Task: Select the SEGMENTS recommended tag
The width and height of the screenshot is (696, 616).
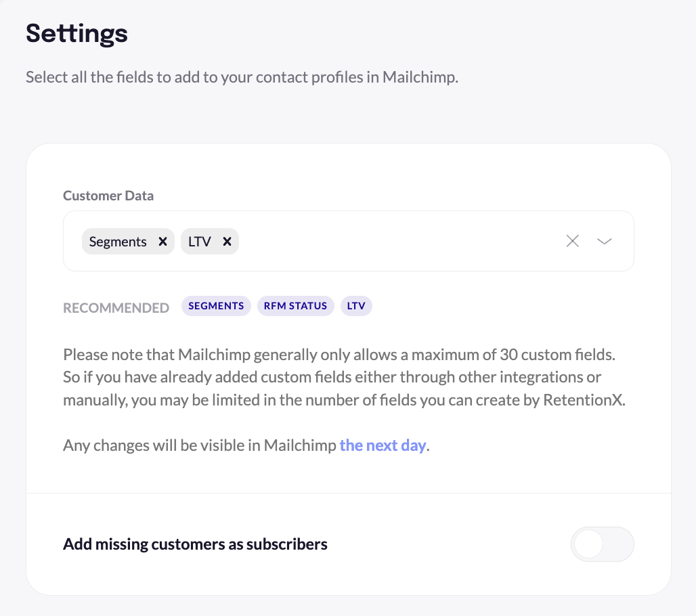Action: click(215, 306)
